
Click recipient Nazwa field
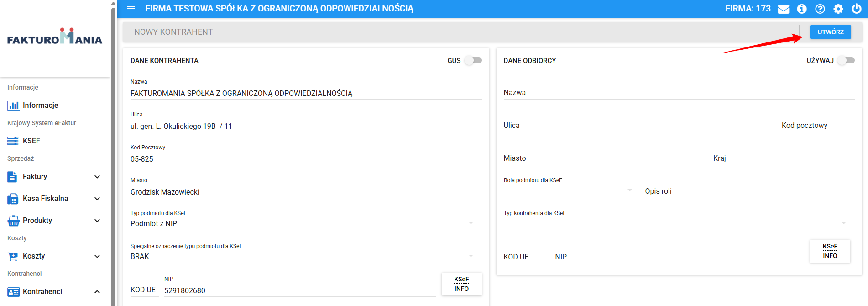tap(679, 93)
